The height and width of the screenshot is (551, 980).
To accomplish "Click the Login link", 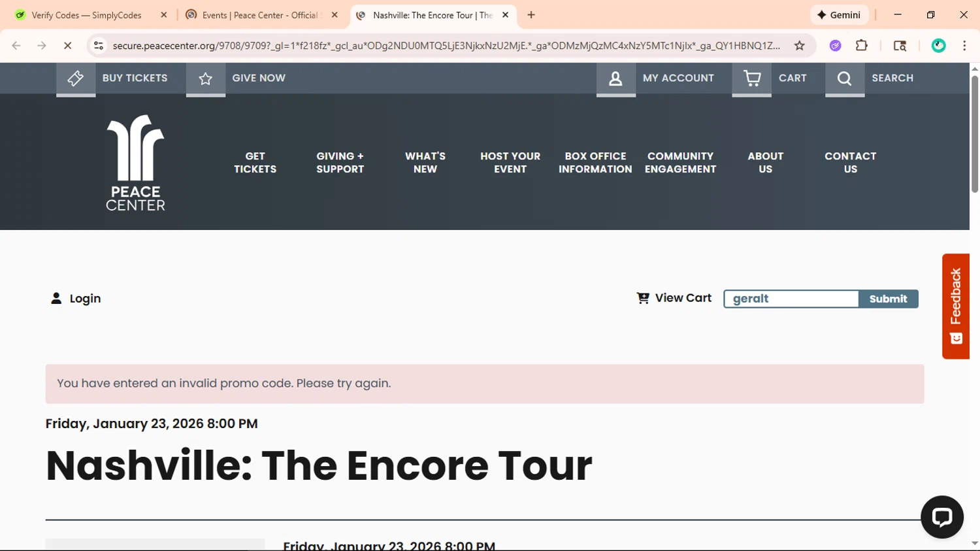I will click(x=85, y=299).
